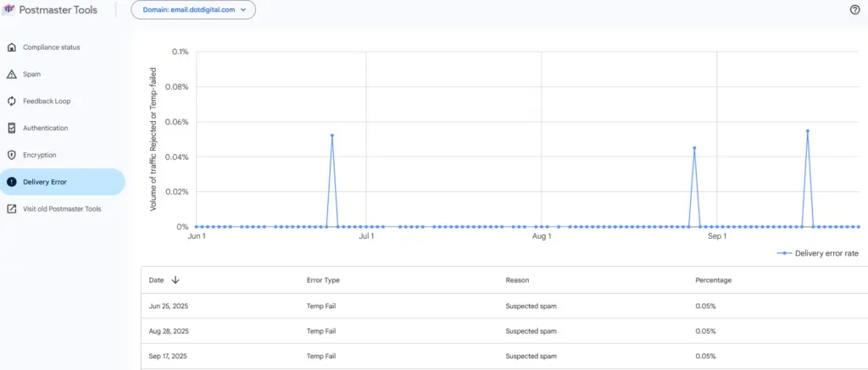The image size is (868, 370).
Task: Click the Spam warning triangle icon
Action: click(x=12, y=74)
